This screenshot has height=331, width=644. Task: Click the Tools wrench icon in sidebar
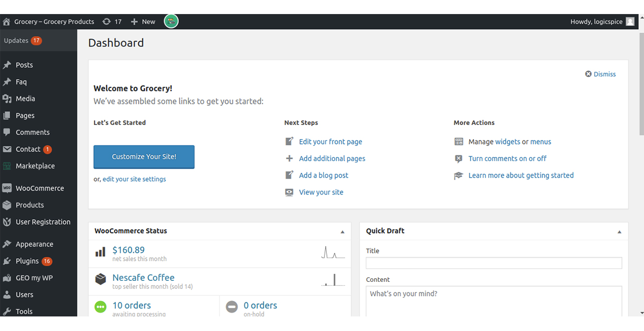click(7, 311)
